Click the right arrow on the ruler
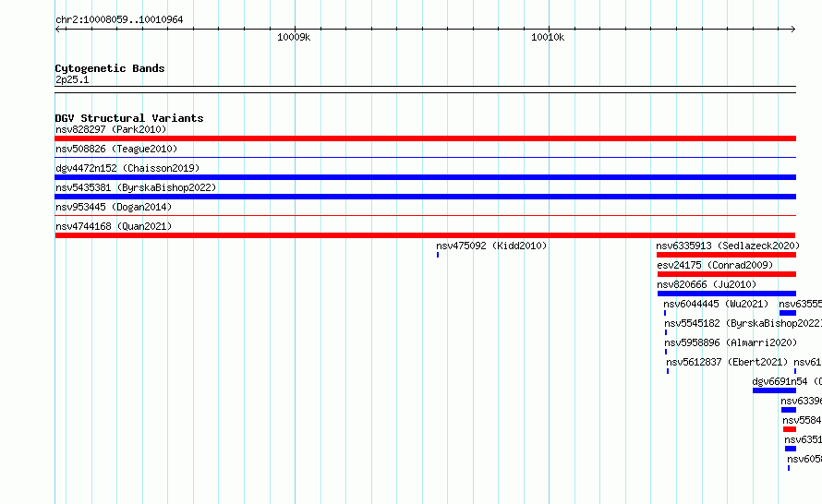822x504 pixels. point(792,30)
